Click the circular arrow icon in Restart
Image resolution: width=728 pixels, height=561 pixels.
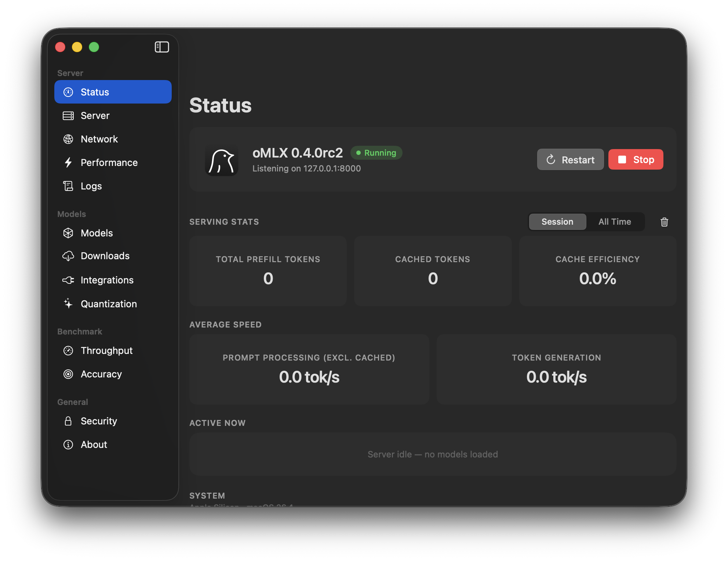pyautogui.click(x=551, y=160)
